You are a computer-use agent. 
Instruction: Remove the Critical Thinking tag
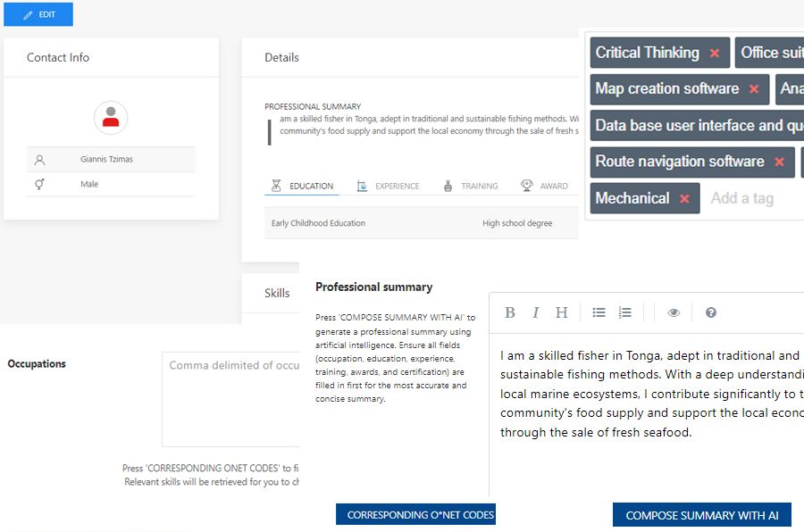coord(715,53)
